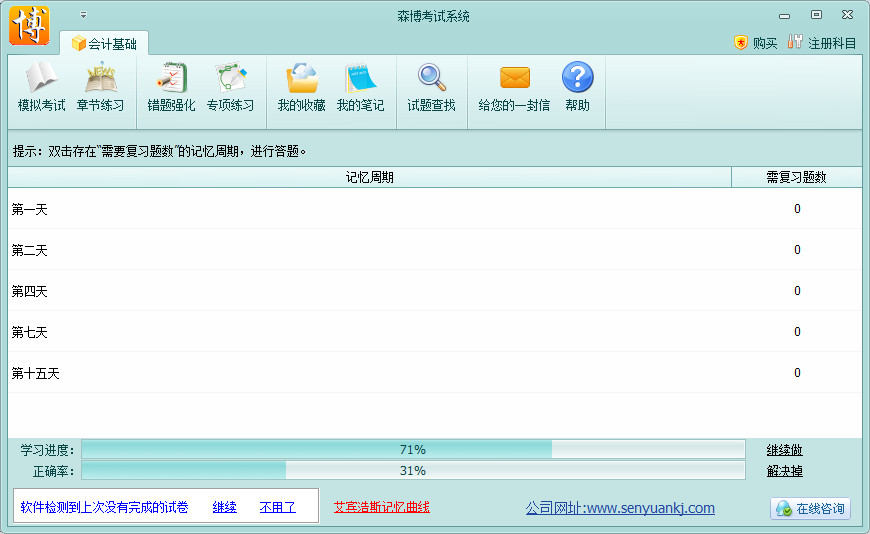Open 模拟考试 mock exam icon
This screenshot has height=534, width=870.
click(x=41, y=88)
